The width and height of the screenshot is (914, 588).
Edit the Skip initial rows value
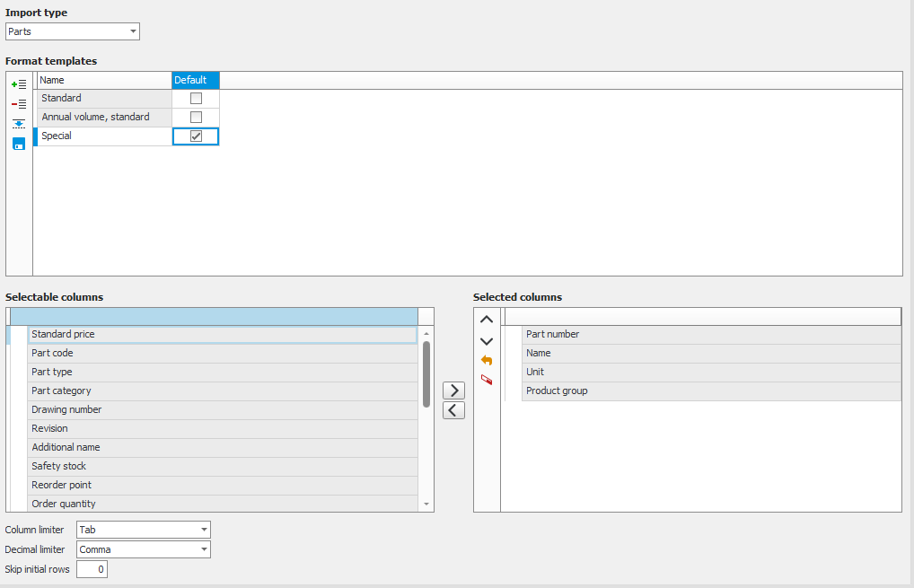tap(92, 568)
